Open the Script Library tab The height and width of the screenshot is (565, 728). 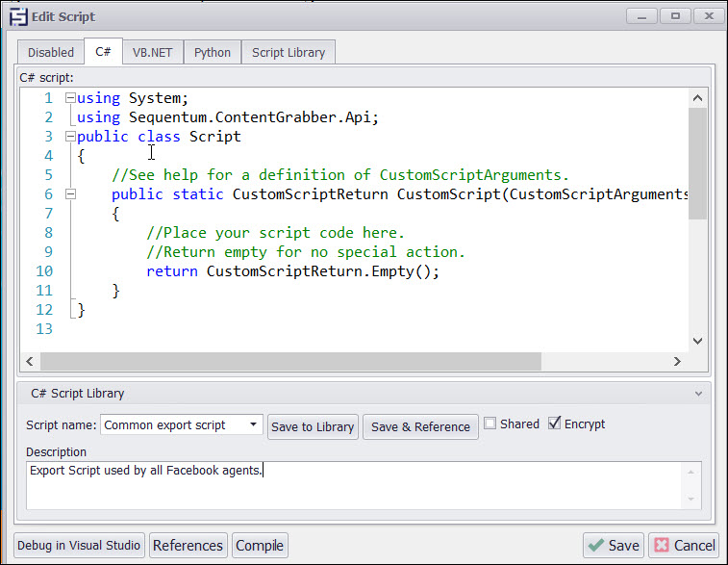[289, 52]
